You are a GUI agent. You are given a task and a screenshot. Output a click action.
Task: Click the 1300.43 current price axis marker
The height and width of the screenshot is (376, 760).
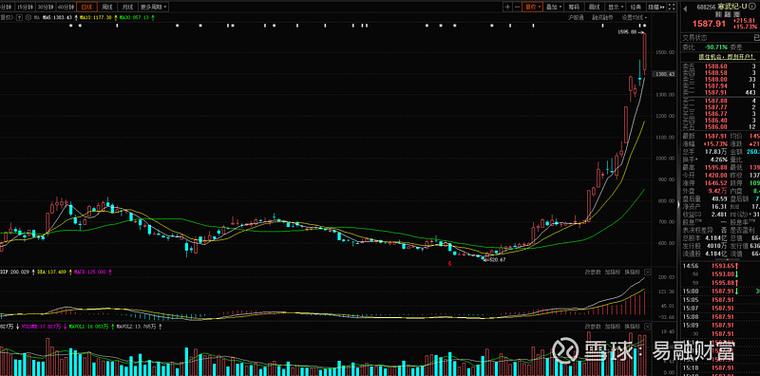[665, 74]
